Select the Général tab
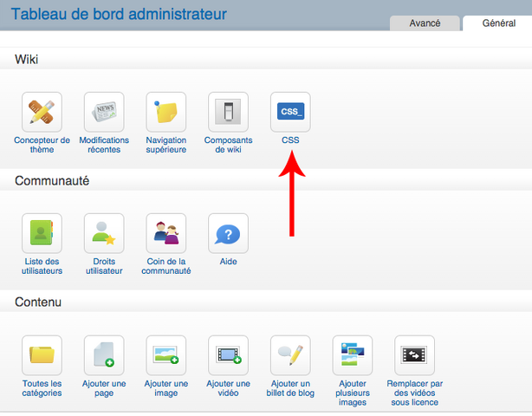 (499, 23)
